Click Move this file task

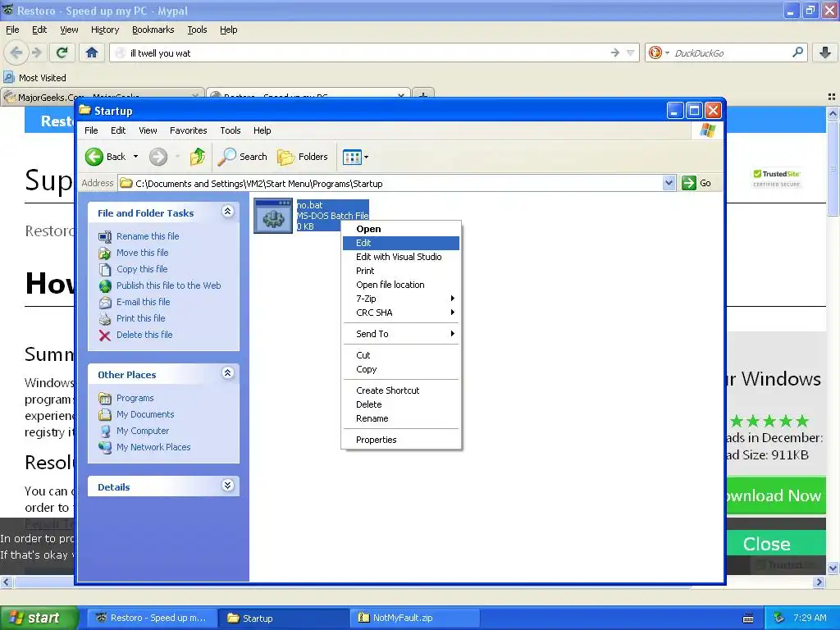[x=143, y=253]
